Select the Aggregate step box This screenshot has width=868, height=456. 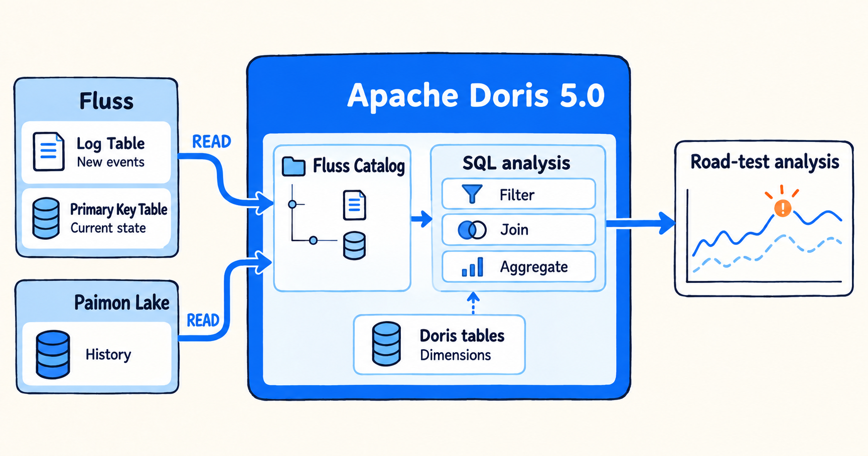pyautogui.click(x=518, y=267)
